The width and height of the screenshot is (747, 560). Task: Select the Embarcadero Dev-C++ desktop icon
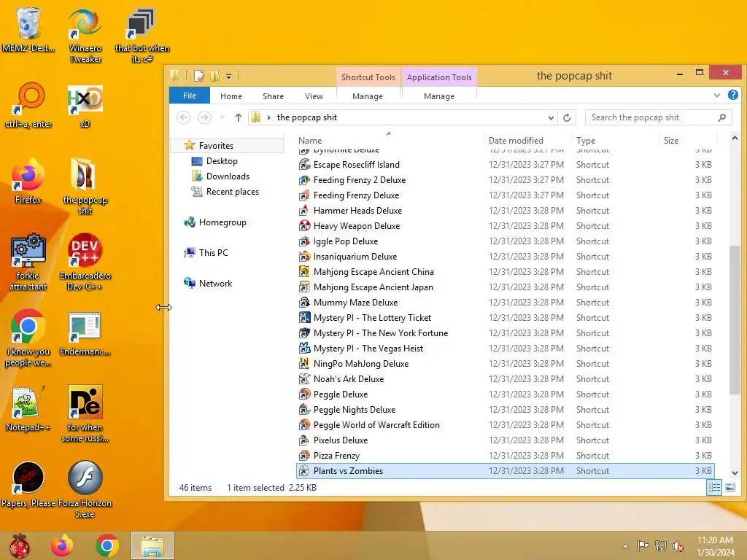click(85, 262)
